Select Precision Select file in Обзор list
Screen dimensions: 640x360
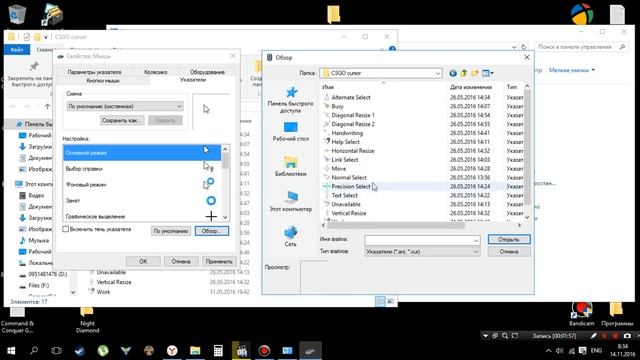tap(351, 187)
